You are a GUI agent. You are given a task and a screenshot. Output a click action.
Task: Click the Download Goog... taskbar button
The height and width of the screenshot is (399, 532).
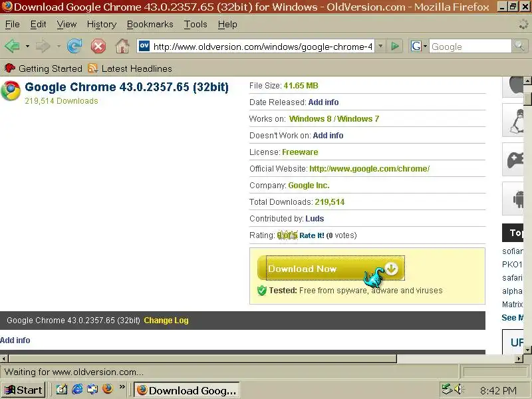tap(187, 390)
